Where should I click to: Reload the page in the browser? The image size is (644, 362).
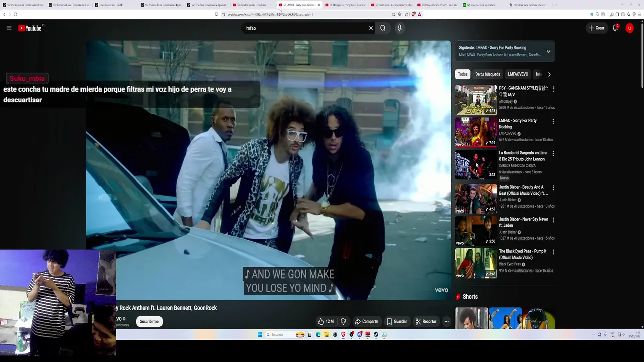(x=15, y=14)
